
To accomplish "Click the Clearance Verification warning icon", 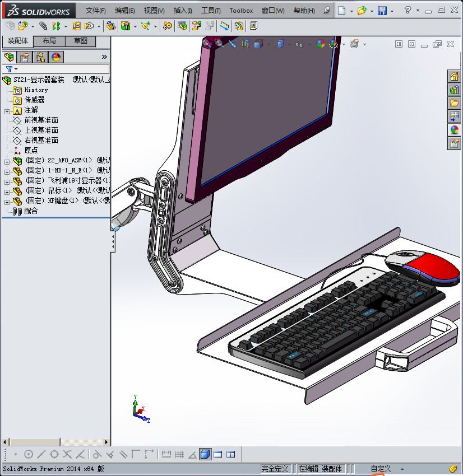I will tap(239, 26).
